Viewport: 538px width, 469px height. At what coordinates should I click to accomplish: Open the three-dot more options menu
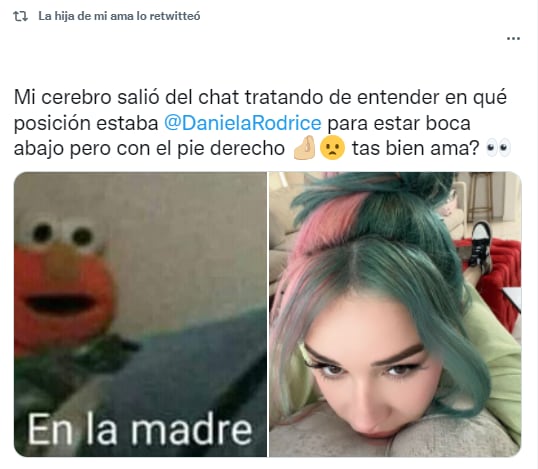point(513,38)
